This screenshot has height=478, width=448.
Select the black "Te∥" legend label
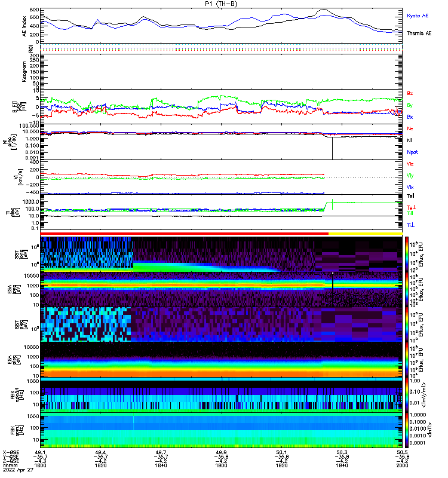click(x=410, y=196)
